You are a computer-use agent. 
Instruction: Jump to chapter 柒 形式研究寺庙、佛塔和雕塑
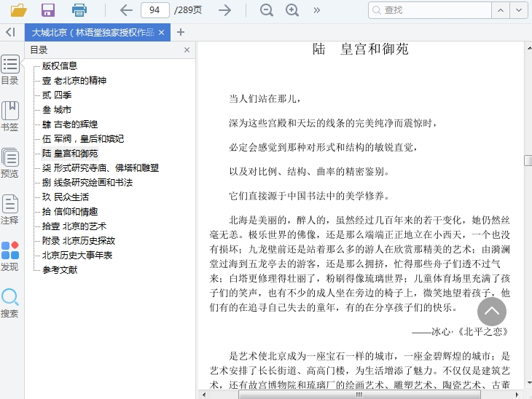click(x=101, y=167)
